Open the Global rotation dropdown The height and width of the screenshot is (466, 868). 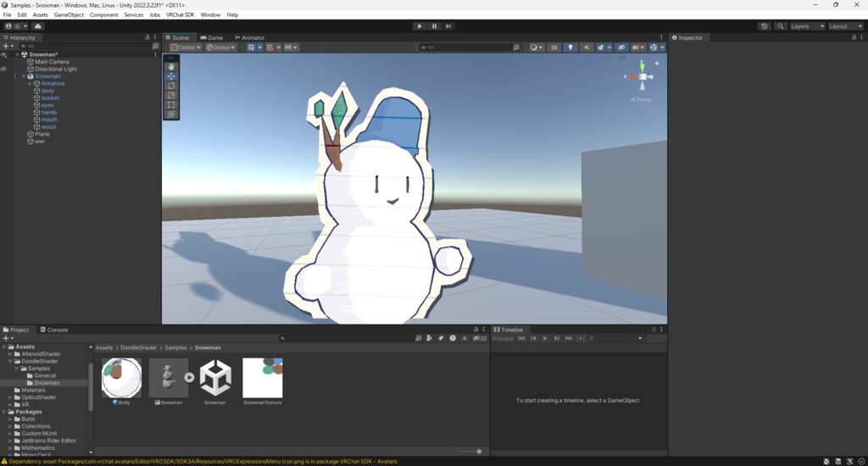pos(221,47)
